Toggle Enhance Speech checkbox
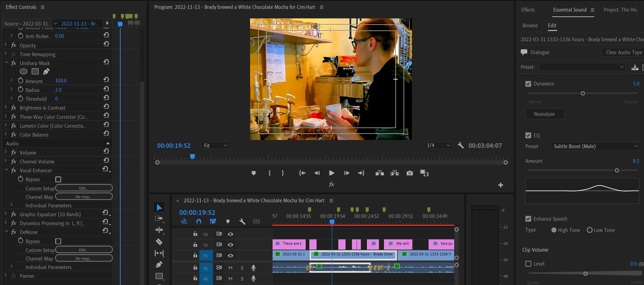 click(x=528, y=219)
